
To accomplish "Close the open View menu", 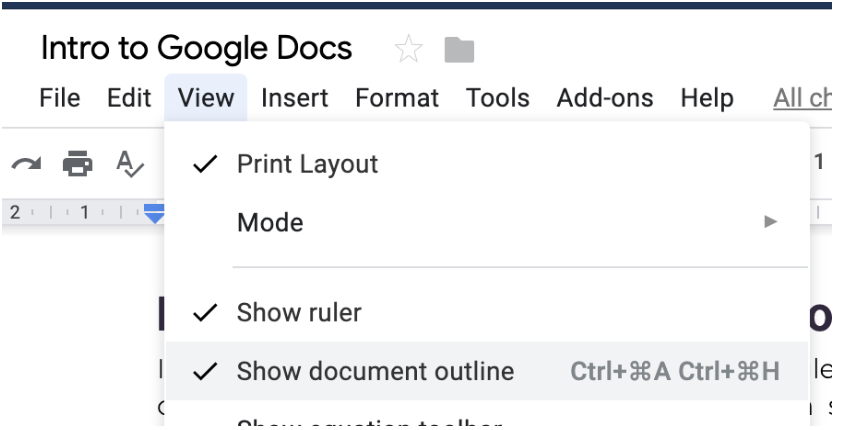I will tap(206, 98).
